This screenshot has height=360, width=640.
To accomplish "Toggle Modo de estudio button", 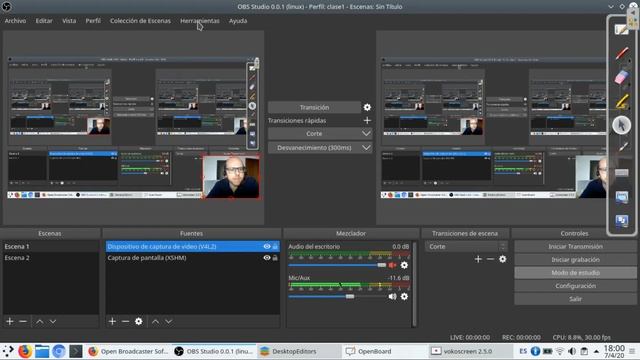I will tap(575, 273).
